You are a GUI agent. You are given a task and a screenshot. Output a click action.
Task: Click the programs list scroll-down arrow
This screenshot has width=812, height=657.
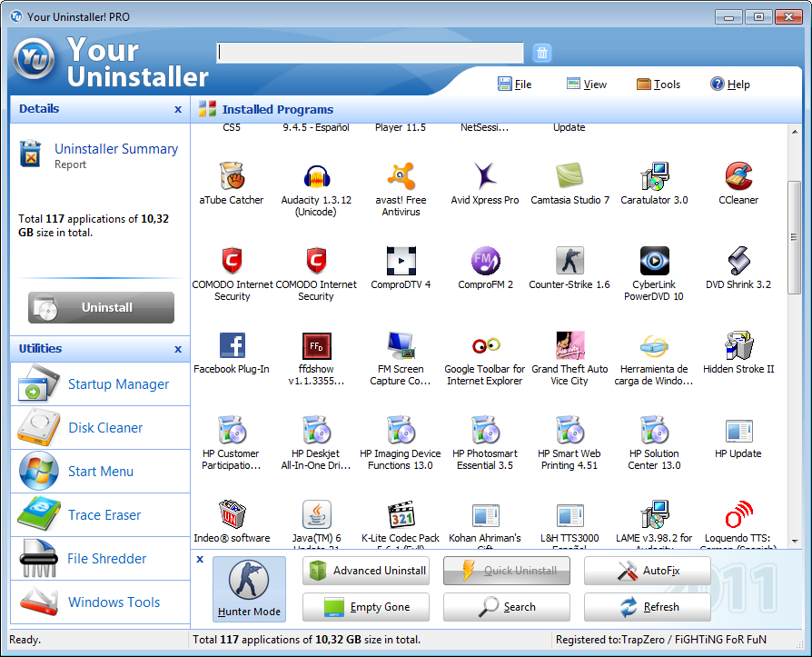(x=795, y=542)
